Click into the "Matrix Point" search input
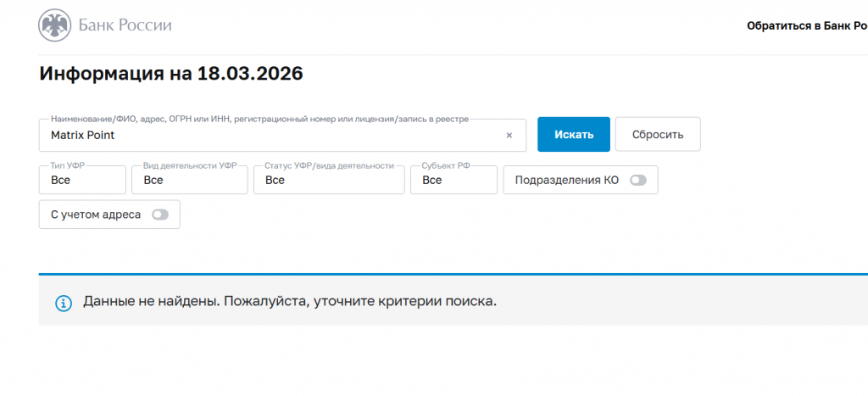This screenshot has height=396, width=868. coord(271,136)
